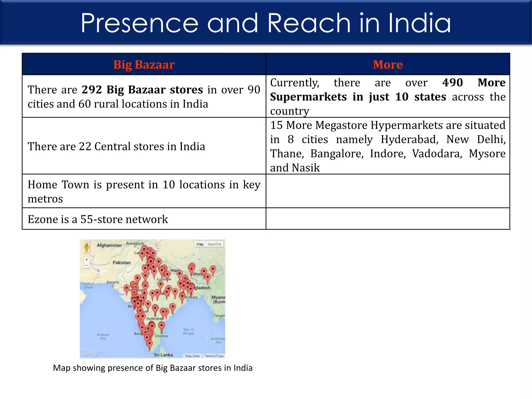
Task: Click the 'Chennai' label on map
Action: 161,336
